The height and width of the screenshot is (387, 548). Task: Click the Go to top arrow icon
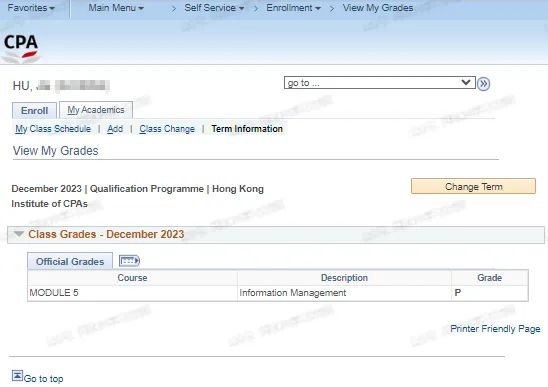[x=17, y=376]
